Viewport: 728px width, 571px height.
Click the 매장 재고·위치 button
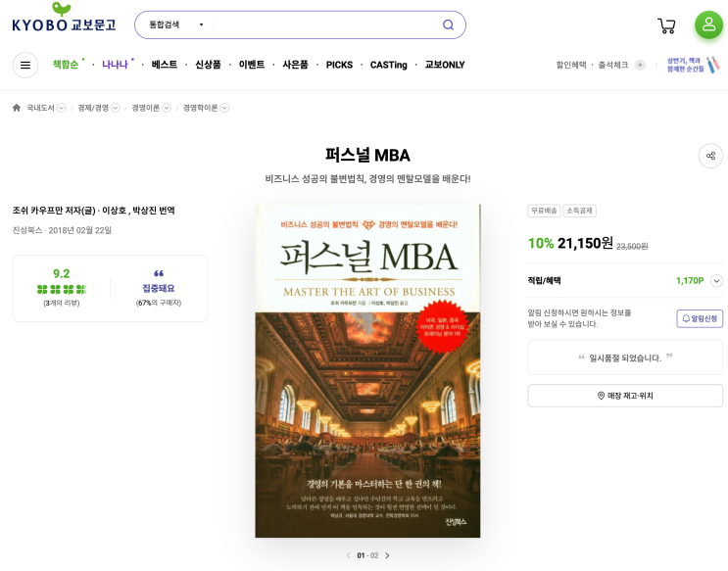[x=625, y=396]
